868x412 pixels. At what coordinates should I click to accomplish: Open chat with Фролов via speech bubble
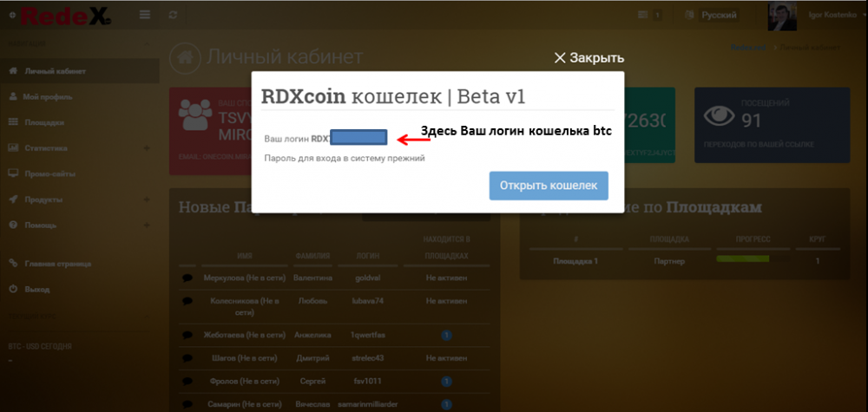pos(187,381)
